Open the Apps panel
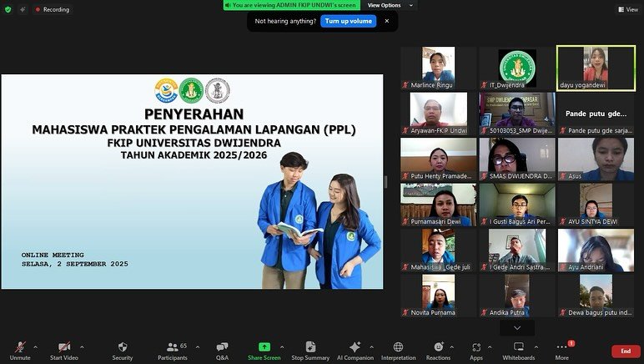Screen dimensions: 644x364 (476, 350)
